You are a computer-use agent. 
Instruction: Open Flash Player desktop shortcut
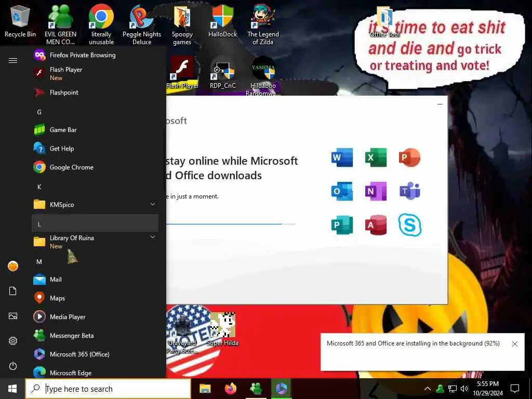coord(182,73)
